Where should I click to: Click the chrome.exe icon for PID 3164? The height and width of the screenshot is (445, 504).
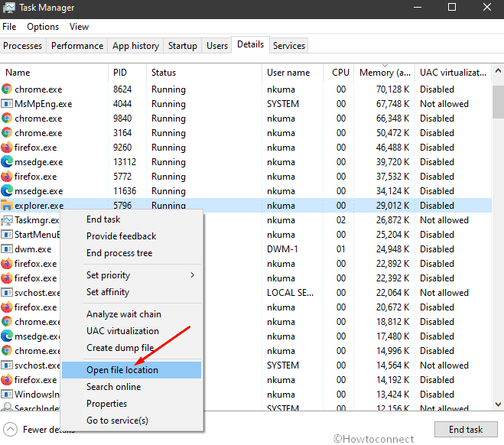[x=7, y=133]
